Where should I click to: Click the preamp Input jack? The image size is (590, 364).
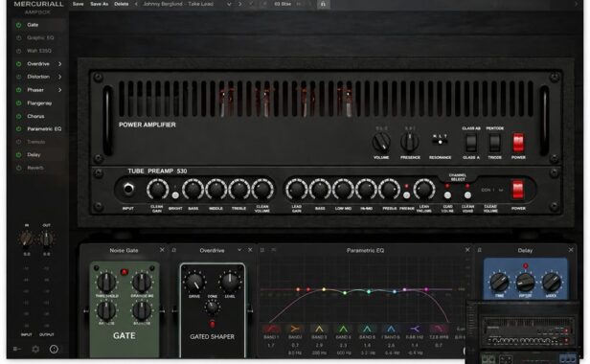(128, 189)
